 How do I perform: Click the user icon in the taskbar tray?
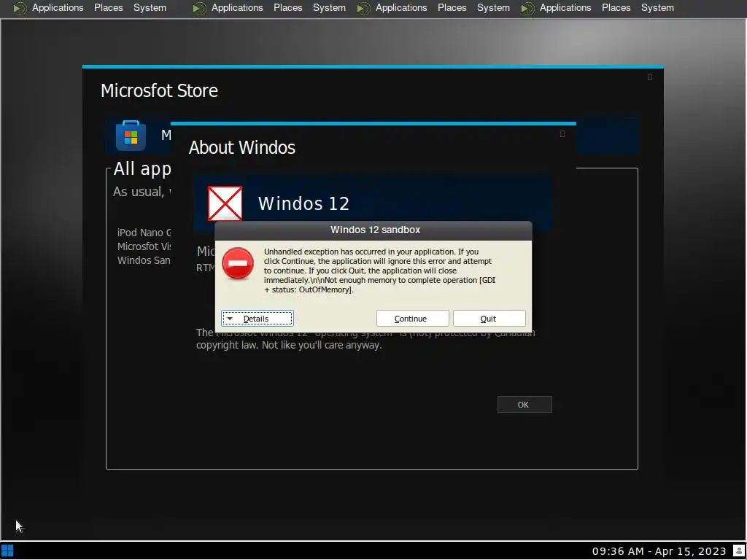pos(739,551)
